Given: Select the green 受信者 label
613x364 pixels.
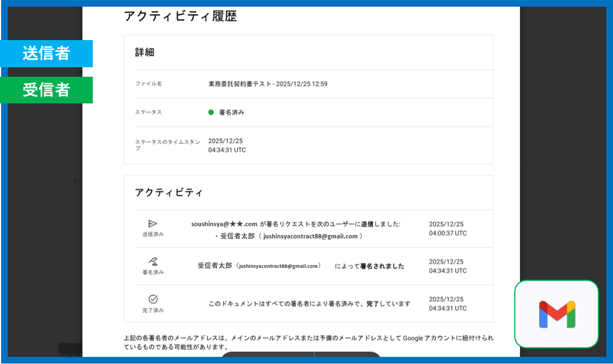Looking at the screenshot, I should tap(47, 90).
